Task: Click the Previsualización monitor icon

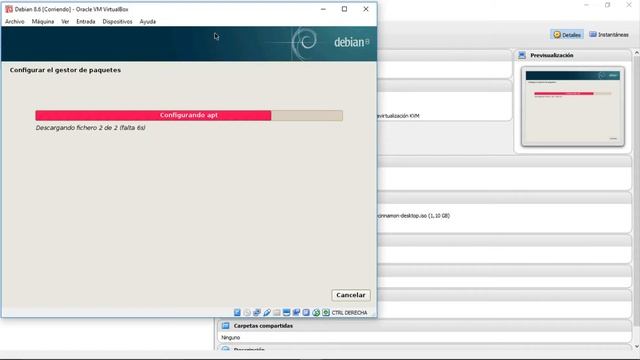Action: click(x=522, y=55)
